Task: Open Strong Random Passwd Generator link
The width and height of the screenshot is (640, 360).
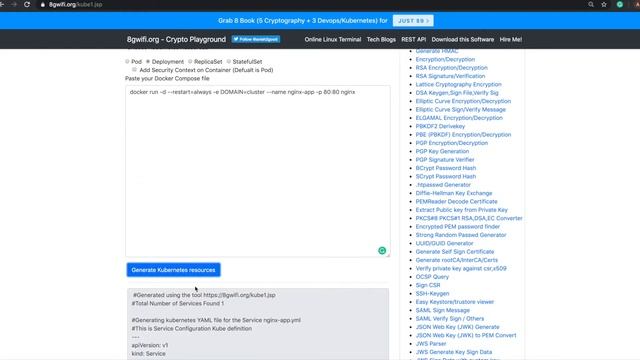Action: pyautogui.click(x=461, y=235)
